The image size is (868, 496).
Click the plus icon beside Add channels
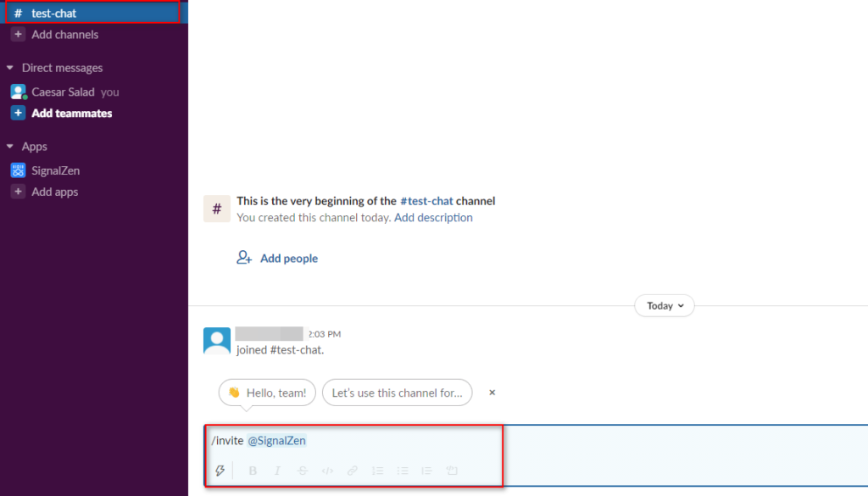point(18,34)
